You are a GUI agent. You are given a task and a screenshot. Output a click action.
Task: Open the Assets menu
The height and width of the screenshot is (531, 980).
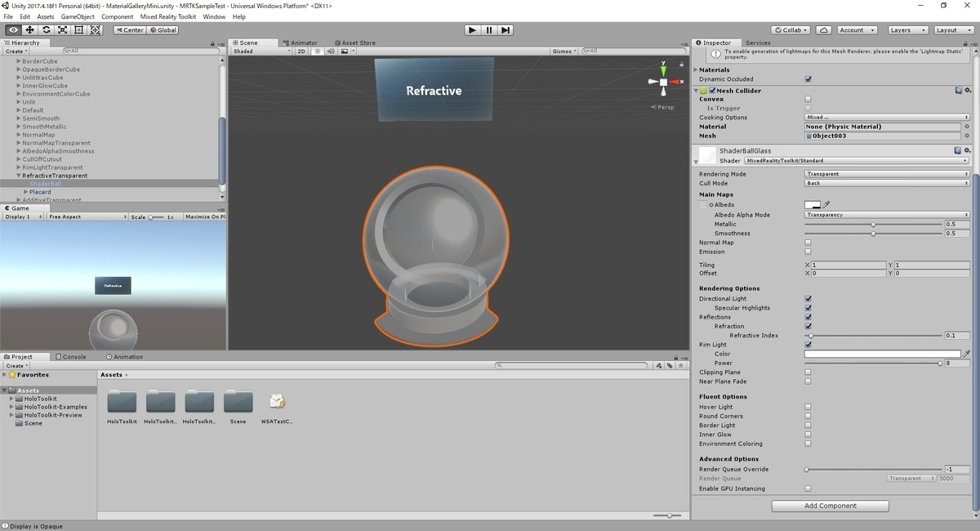click(x=46, y=16)
